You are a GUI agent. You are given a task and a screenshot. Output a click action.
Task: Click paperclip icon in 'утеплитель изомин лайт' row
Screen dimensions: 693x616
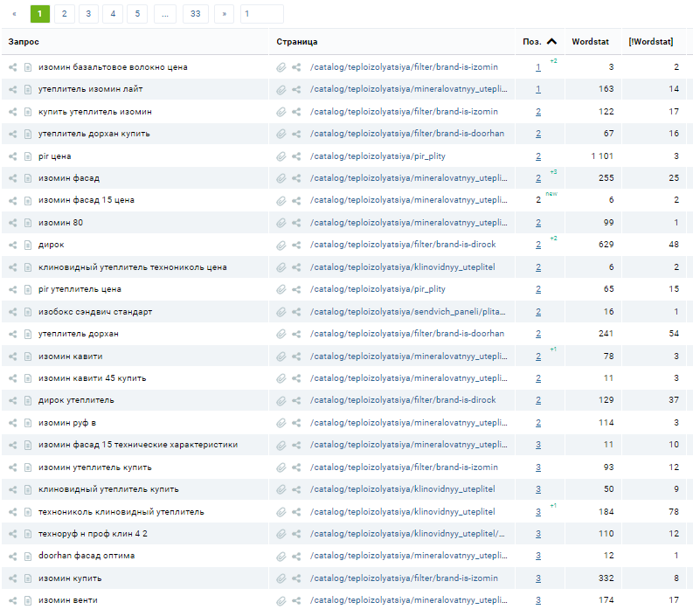coord(281,89)
